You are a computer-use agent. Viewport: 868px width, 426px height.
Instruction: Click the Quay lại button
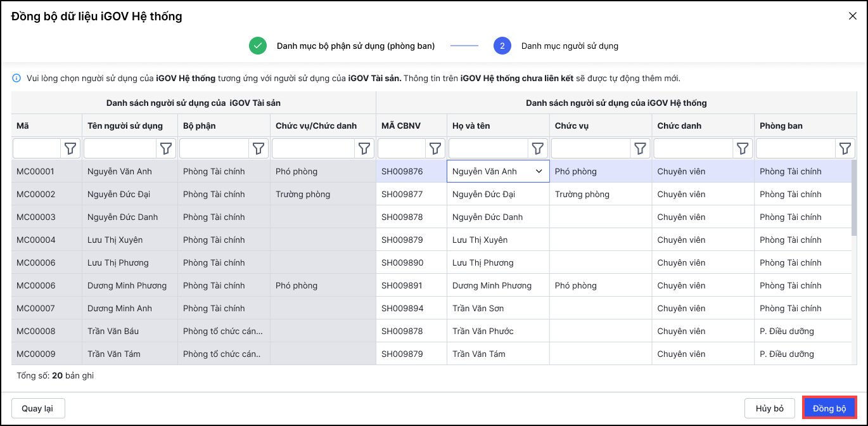39,408
